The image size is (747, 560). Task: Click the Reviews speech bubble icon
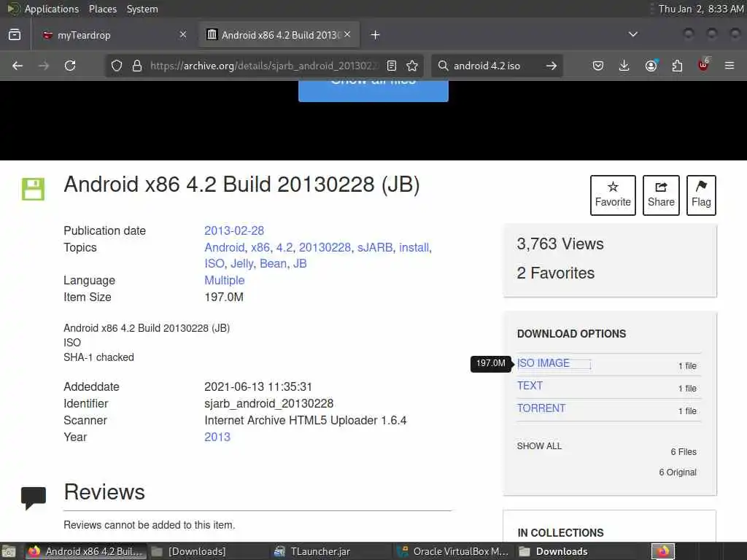[x=34, y=497]
